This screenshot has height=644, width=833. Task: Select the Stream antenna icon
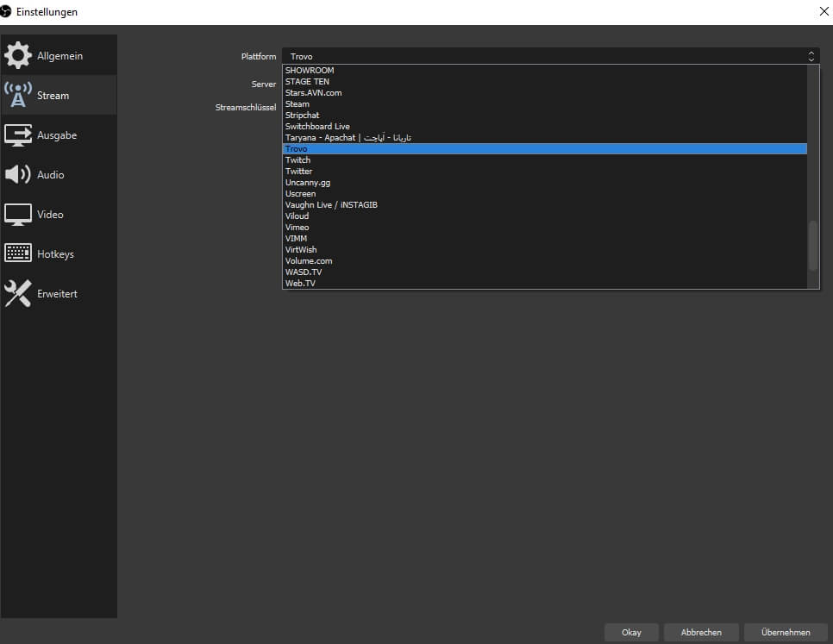17,95
